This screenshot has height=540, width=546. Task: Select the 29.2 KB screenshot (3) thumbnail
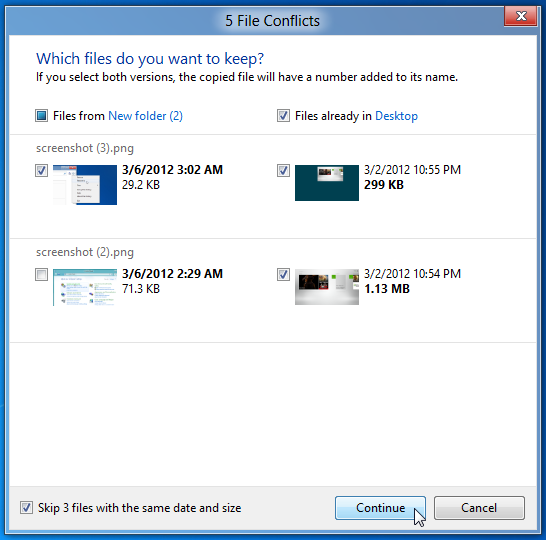pyautogui.click(x=85, y=185)
